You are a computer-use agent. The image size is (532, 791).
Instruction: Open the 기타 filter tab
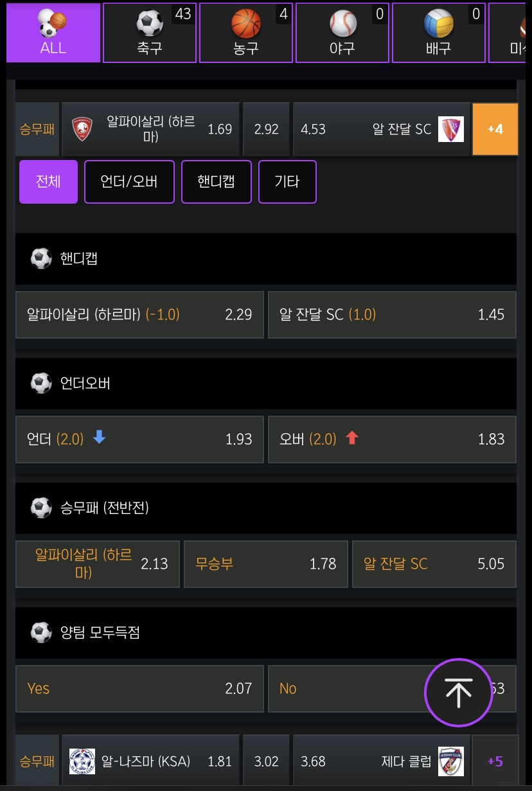287,182
